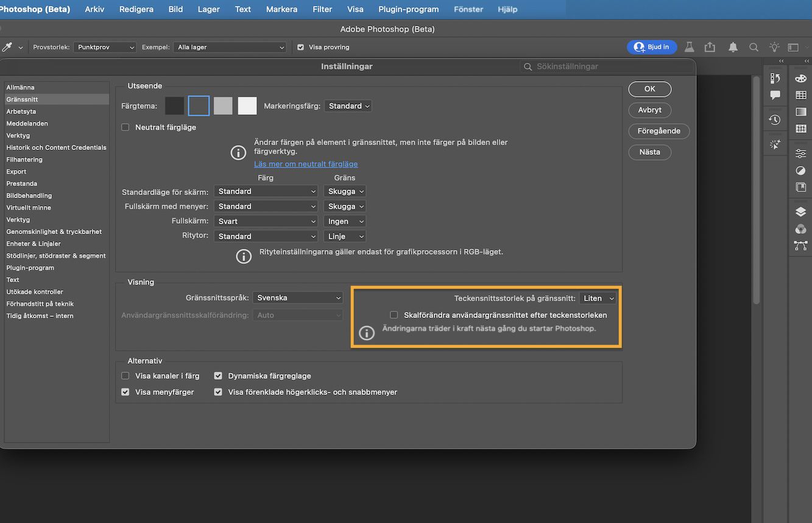Open the Layers panel icon in the sidebar
The height and width of the screenshot is (523, 812).
pyautogui.click(x=800, y=212)
